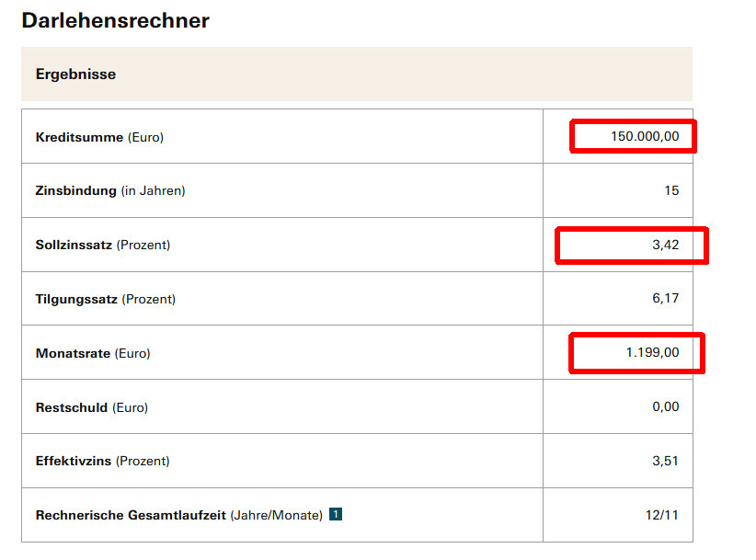Select the Tilgungssatz row label
Image resolution: width=756 pixels, height=560 pixels.
coord(105,299)
